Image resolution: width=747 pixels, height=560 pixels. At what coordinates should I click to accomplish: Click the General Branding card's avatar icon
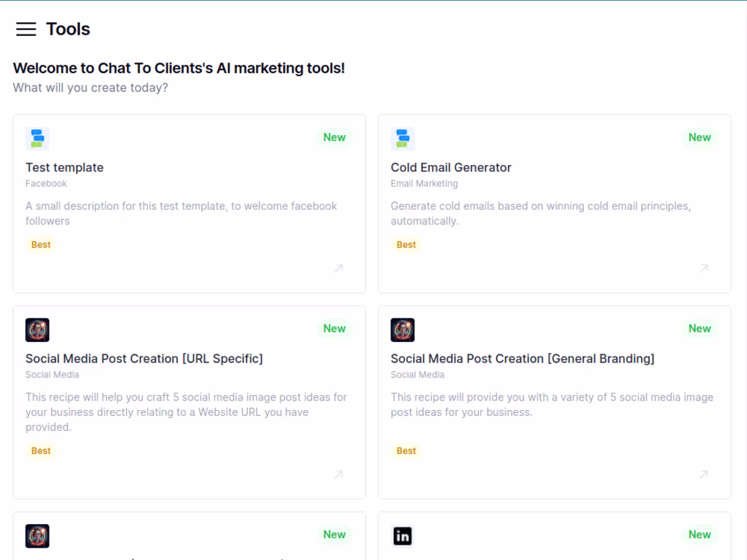(403, 330)
